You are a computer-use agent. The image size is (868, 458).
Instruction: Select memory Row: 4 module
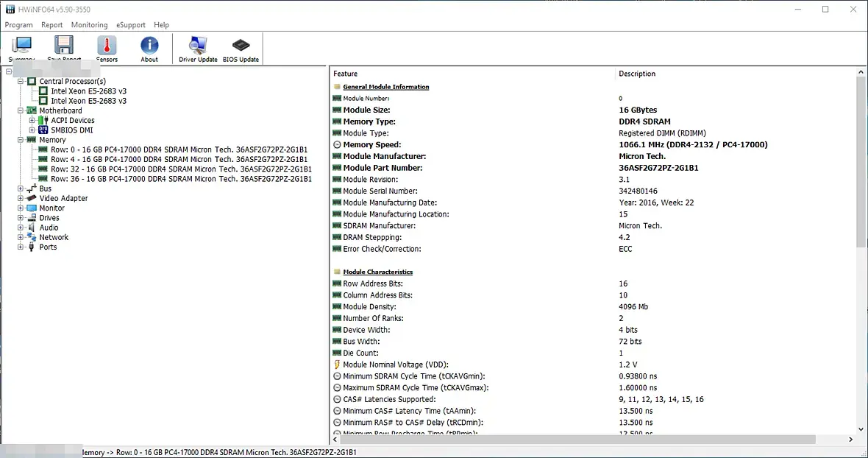[x=179, y=160]
